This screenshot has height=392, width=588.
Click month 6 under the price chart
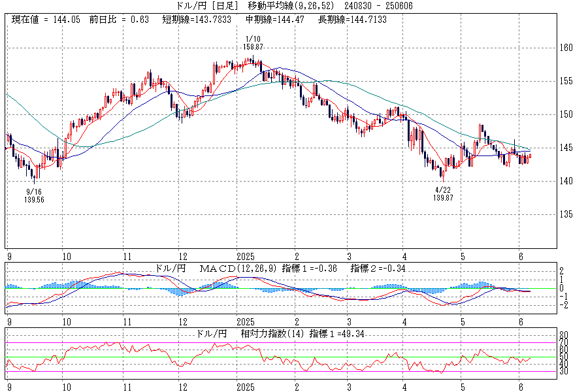[521, 257]
